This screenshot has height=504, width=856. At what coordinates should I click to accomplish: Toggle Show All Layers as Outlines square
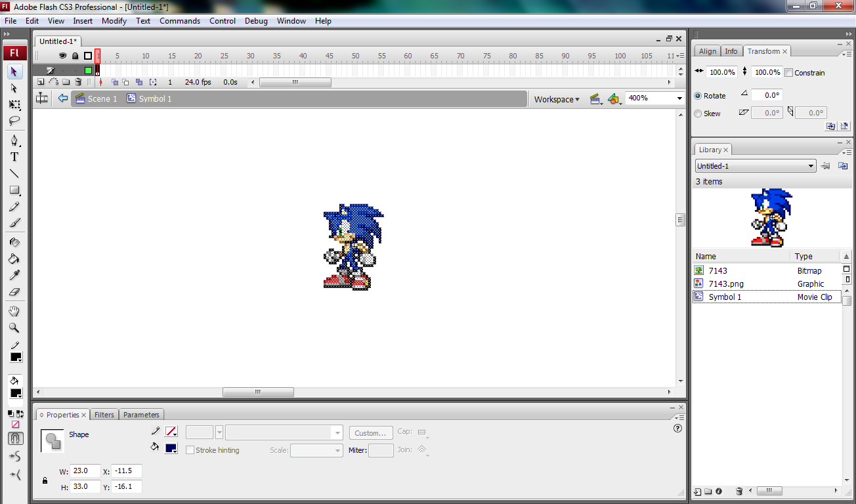point(88,56)
